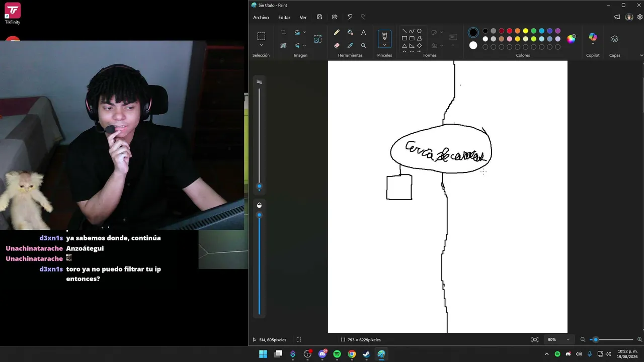644x362 pixels.
Task: Select the Color picker eyedropper tool
Action: (350, 45)
